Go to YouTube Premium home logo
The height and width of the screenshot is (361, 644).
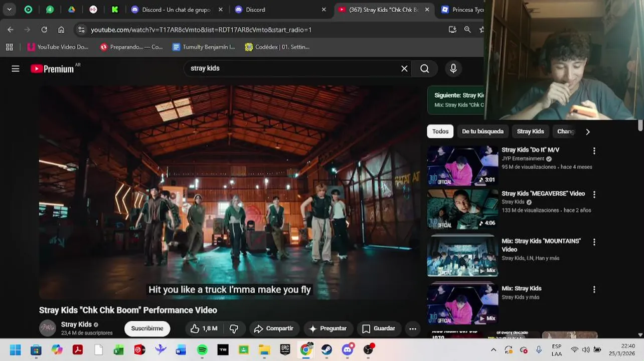point(52,69)
